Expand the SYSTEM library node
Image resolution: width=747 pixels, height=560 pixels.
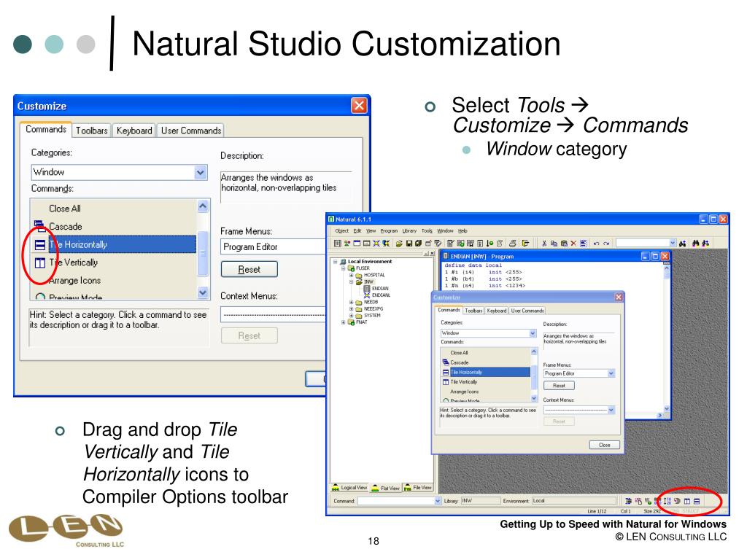pyautogui.click(x=351, y=316)
